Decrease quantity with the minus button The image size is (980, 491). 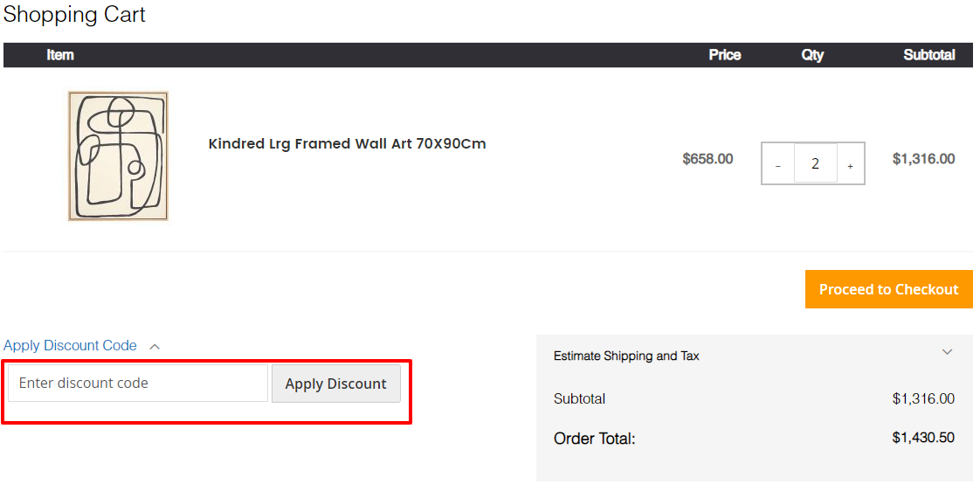(x=778, y=164)
